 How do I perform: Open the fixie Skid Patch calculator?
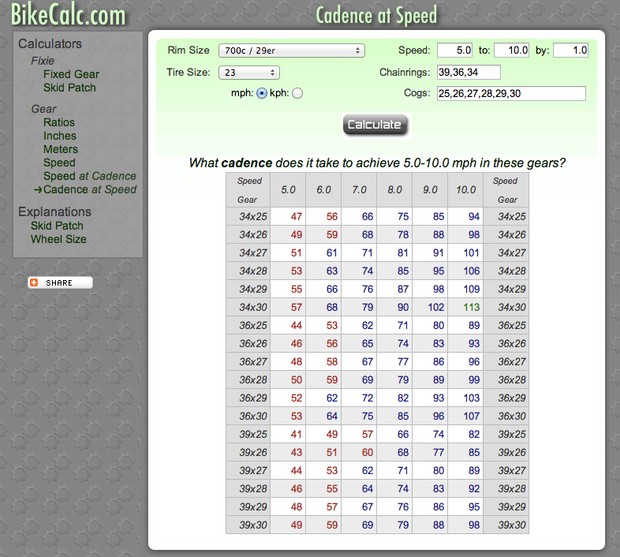[70, 88]
